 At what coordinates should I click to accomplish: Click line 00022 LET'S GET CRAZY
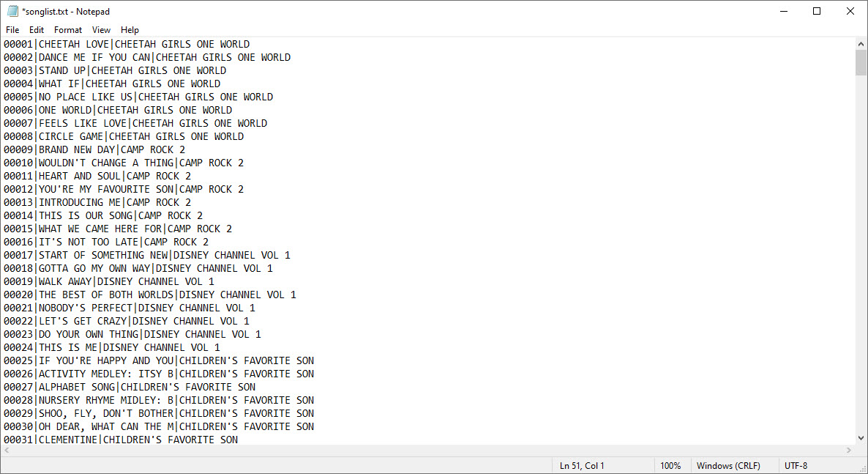coord(127,321)
